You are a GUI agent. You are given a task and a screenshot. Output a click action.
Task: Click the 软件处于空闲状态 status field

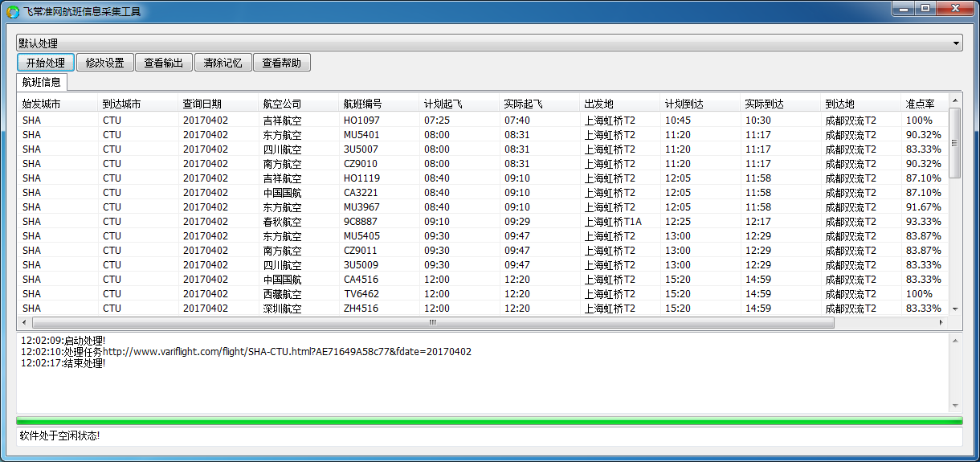coord(489,436)
